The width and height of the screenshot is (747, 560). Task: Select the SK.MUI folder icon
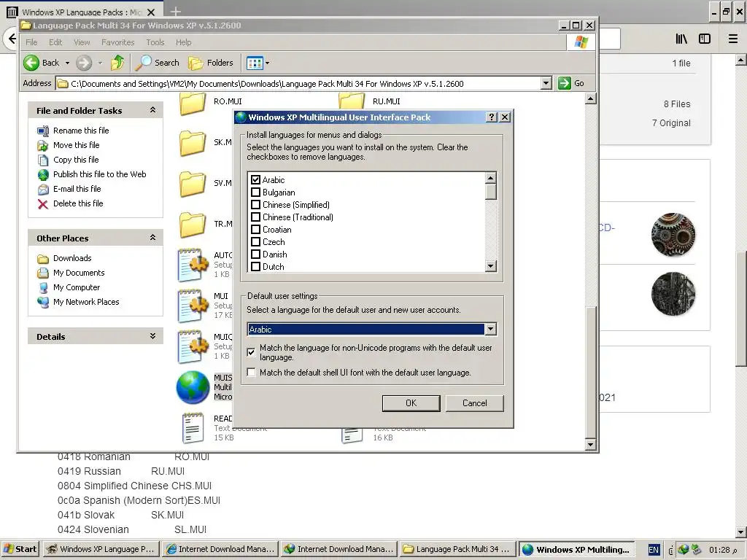click(193, 143)
